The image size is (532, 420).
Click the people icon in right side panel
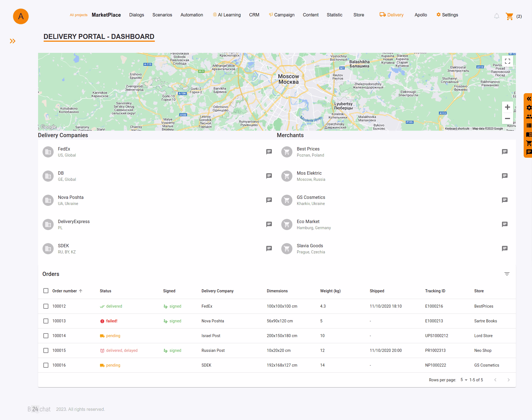tap(529, 117)
